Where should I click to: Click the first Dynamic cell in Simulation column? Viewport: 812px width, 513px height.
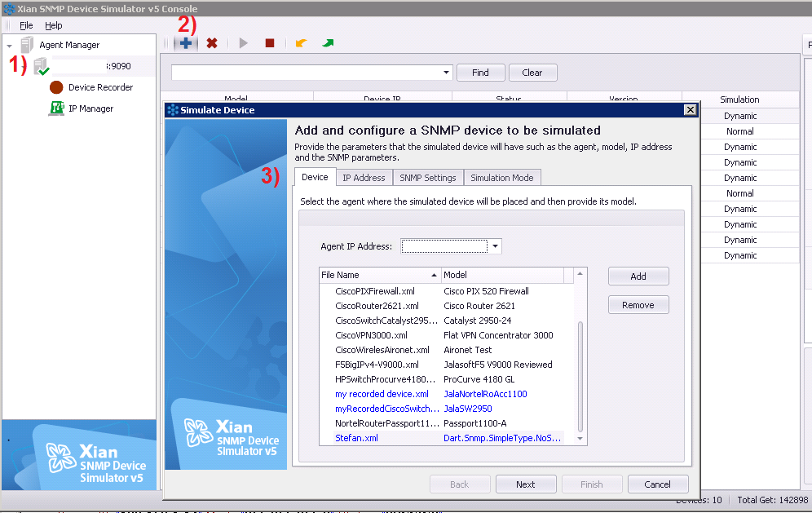pyautogui.click(x=740, y=116)
